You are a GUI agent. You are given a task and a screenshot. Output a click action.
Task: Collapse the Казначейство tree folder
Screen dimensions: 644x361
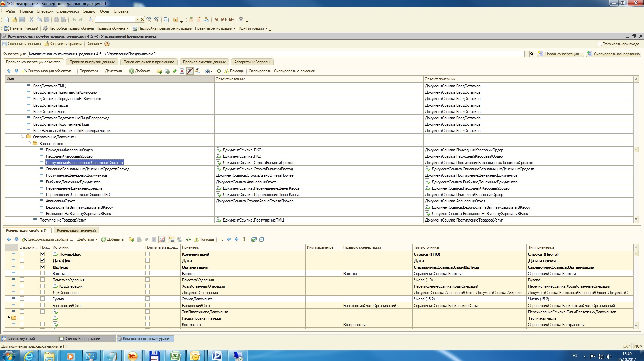click(x=29, y=143)
